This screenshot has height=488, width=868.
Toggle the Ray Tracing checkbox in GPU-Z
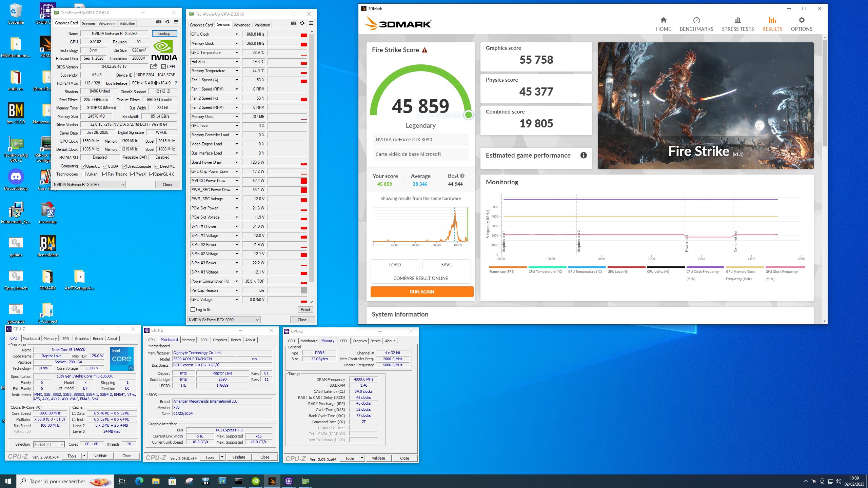104,174
